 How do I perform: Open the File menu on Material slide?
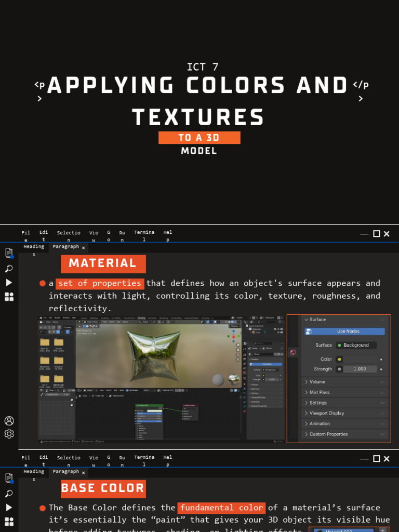click(x=26, y=236)
